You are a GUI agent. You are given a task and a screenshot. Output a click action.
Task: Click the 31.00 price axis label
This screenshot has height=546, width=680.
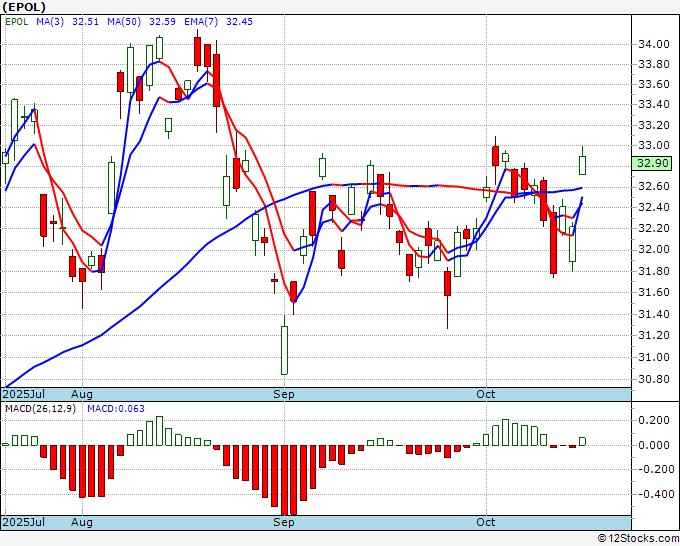[x=653, y=357]
